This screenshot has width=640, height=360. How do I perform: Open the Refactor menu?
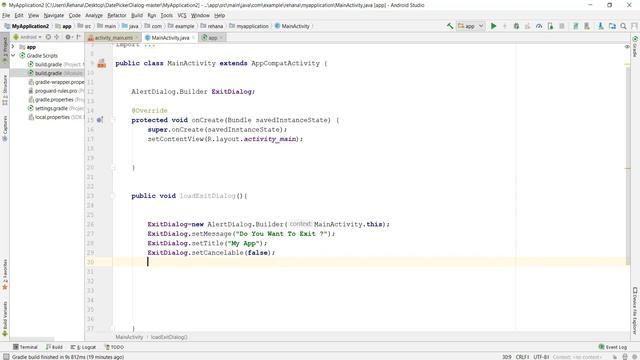point(117,15)
